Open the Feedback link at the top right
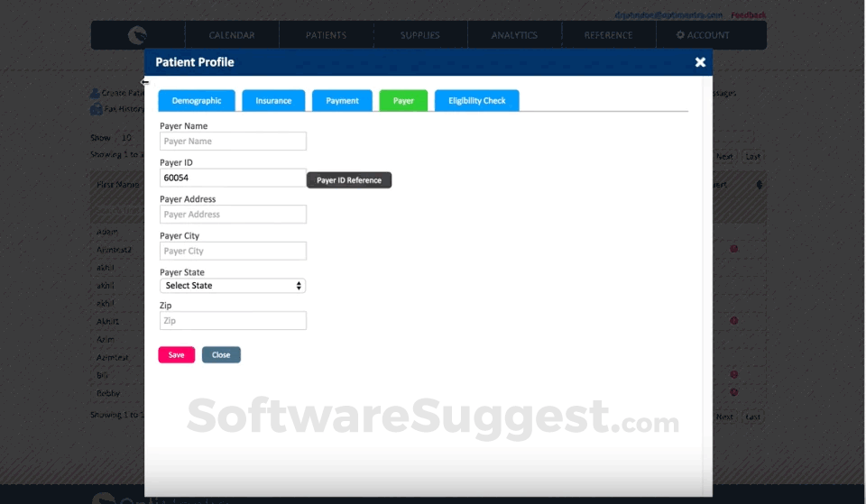The image size is (866, 504). tap(748, 15)
